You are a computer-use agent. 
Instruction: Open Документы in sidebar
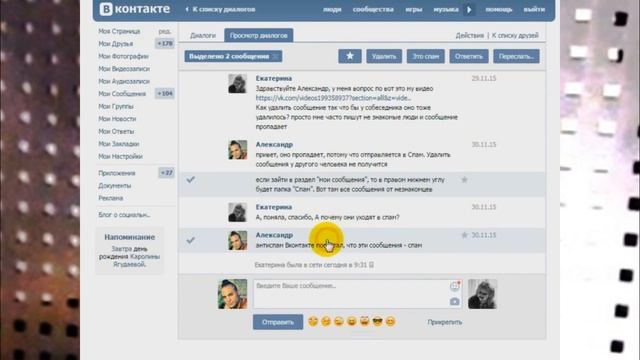pos(115,186)
